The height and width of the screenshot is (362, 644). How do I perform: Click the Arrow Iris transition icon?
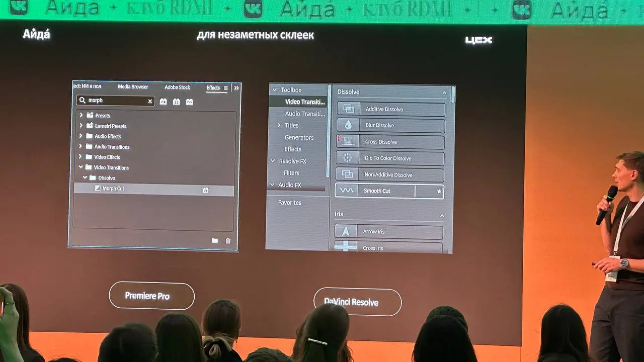click(346, 231)
